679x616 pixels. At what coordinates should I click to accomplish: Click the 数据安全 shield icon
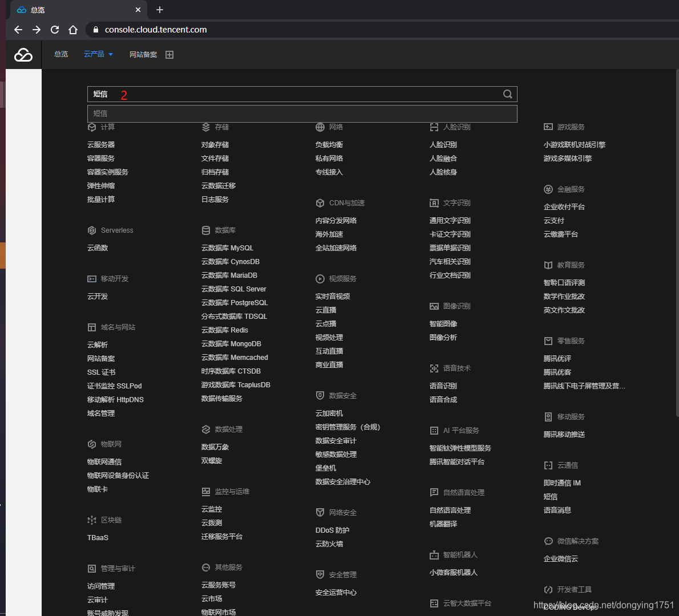click(320, 396)
